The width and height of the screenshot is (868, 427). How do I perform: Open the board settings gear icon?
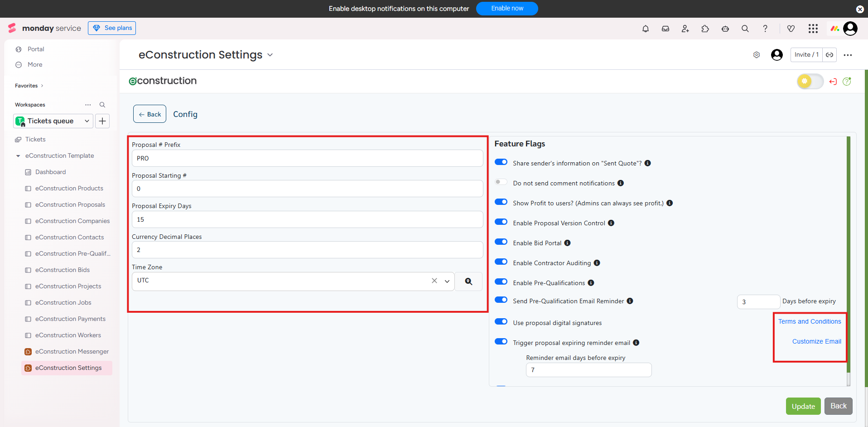(756, 55)
